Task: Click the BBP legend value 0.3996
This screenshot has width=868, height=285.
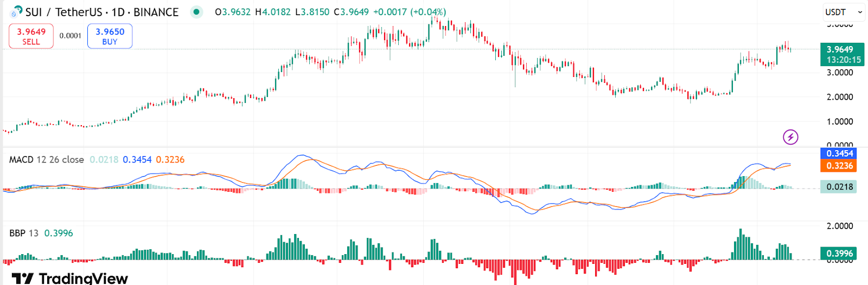Action: tap(59, 233)
